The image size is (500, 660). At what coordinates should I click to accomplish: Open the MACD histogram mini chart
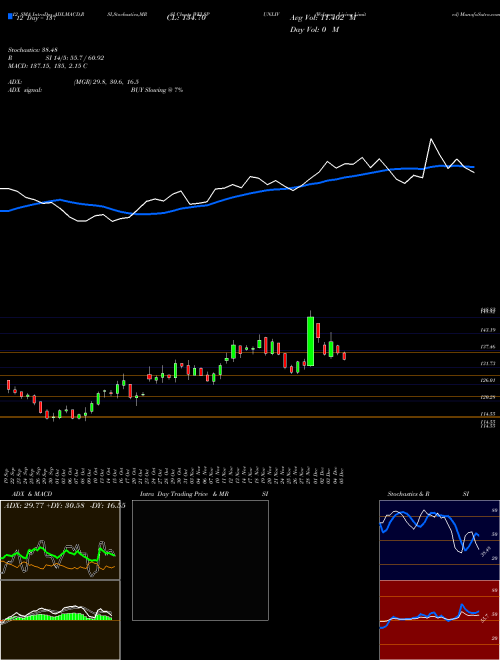pyautogui.click(x=60, y=620)
